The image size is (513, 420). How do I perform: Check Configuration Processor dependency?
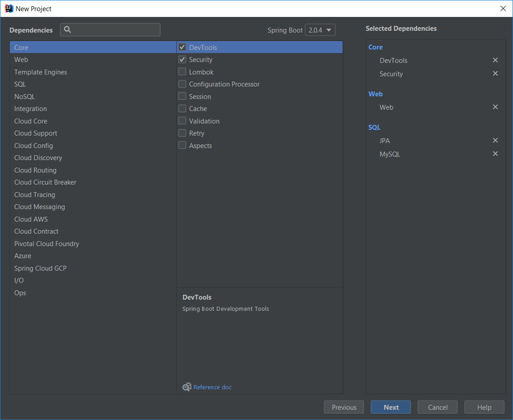click(x=182, y=84)
